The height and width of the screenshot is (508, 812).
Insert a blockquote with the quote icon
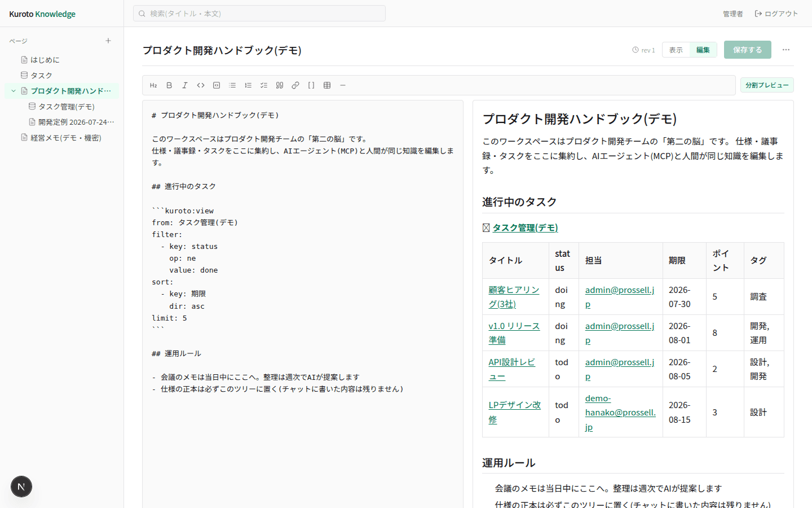(x=280, y=85)
